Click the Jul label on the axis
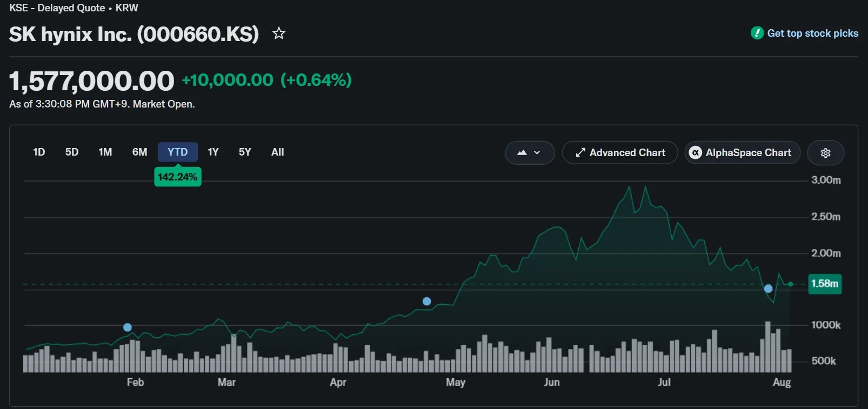Image resolution: width=868 pixels, height=409 pixels. (x=664, y=383)
